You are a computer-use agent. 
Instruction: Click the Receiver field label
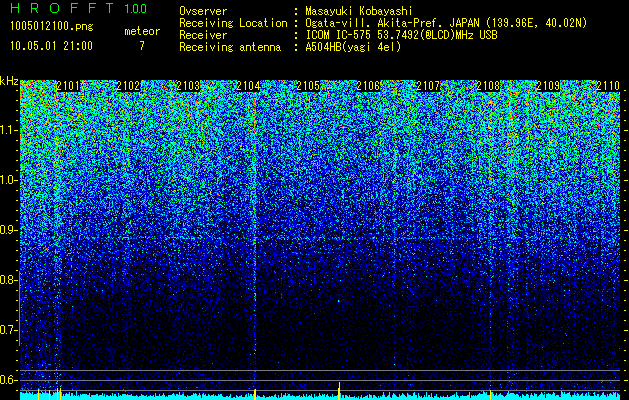pyautogui.click(x=203, y=35)
